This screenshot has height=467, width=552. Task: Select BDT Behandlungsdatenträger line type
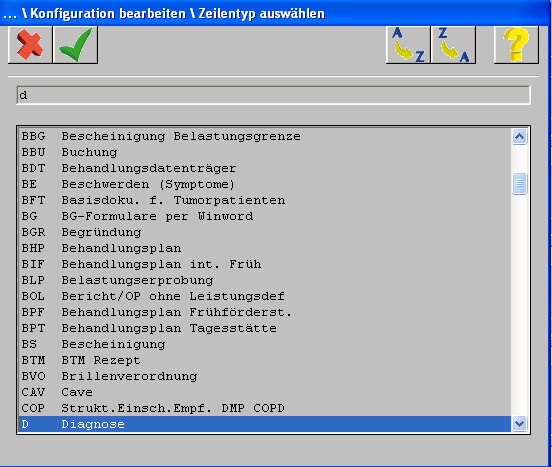point(265,168)
